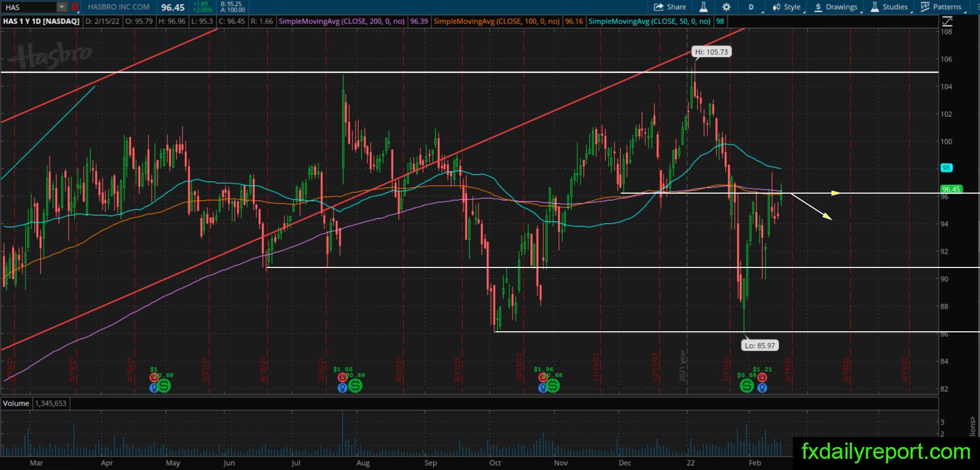Image resolution: width=980 pixels, height=470 pixels.
Task: Open the Style menu
Action: [x=787, y=7]
